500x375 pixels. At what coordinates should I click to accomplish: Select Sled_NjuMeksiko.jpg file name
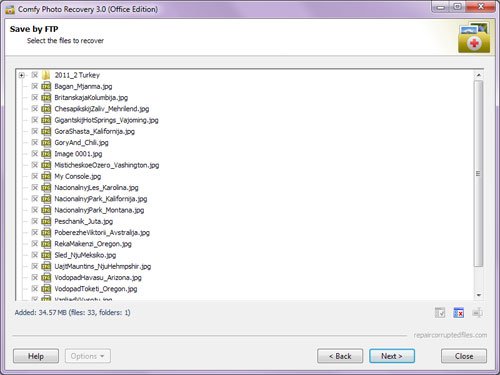pyautogui.click(x=85, y=255)
